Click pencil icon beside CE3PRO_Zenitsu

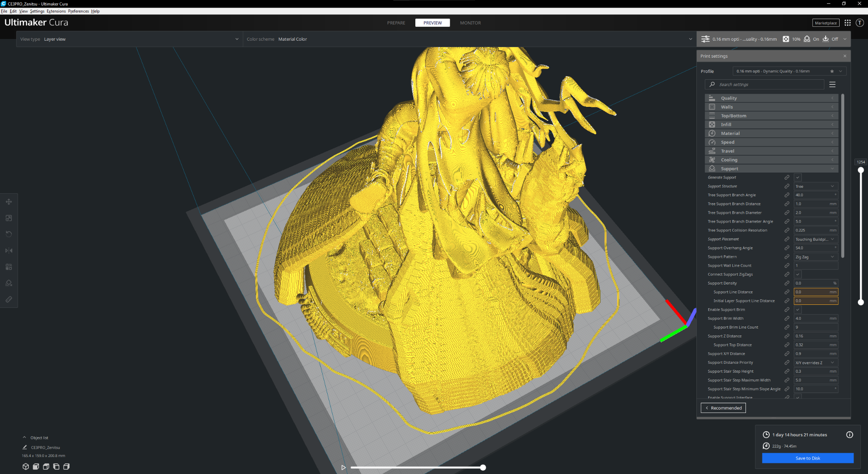[25, 447]
